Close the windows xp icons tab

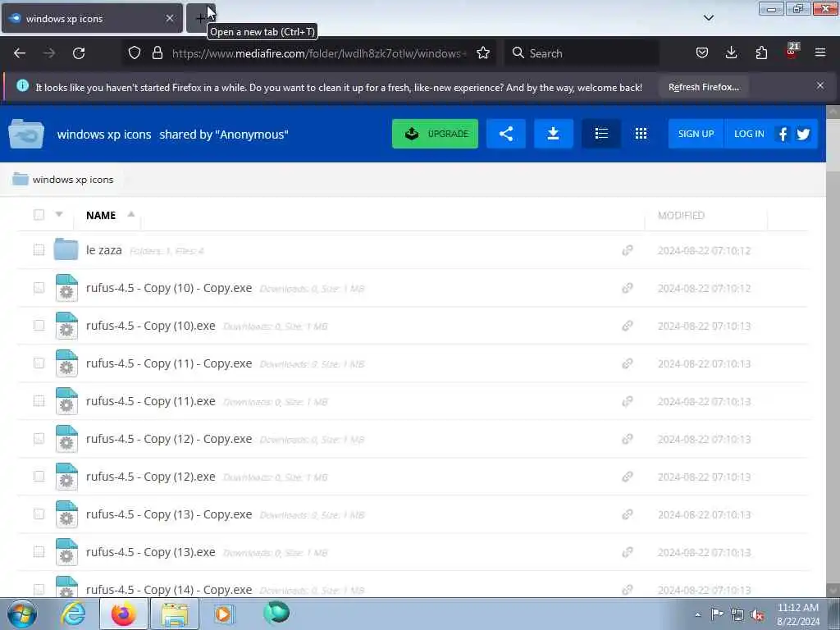169,18
